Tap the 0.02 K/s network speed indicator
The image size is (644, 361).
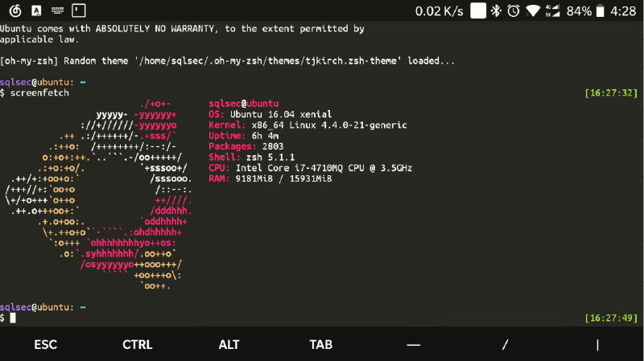tap(439, 11)
